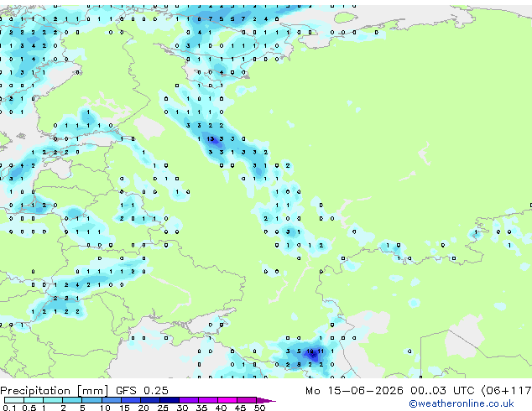The image size is (532, 411).
Task: Click the 0.5–1 mm legend color swatch
Action: (34, 400)
